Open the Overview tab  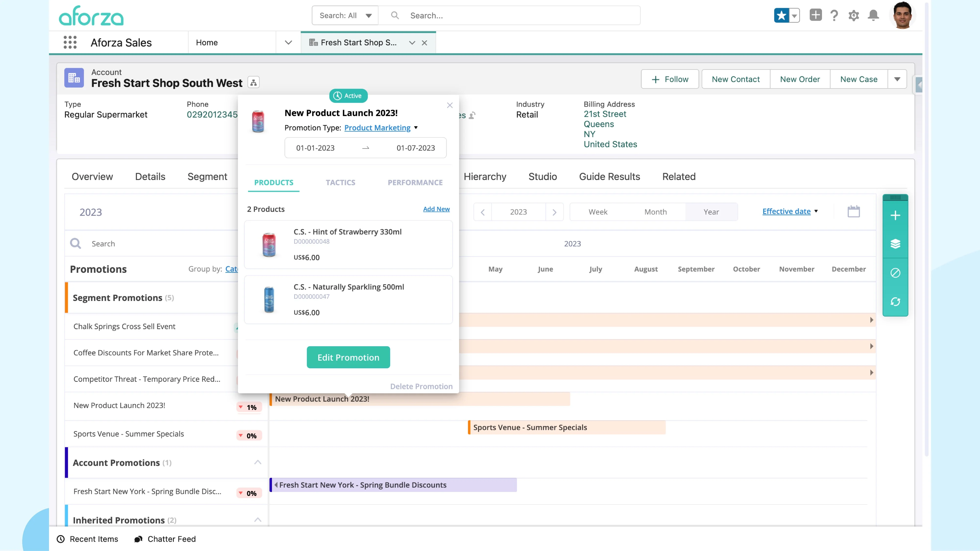92,176
